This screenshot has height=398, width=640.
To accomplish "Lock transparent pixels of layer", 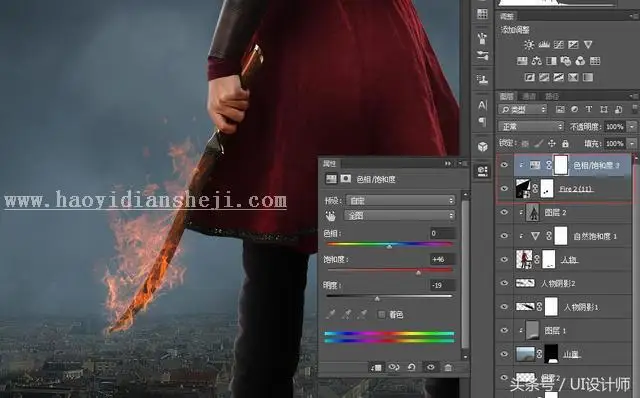I will pos(525,143).
